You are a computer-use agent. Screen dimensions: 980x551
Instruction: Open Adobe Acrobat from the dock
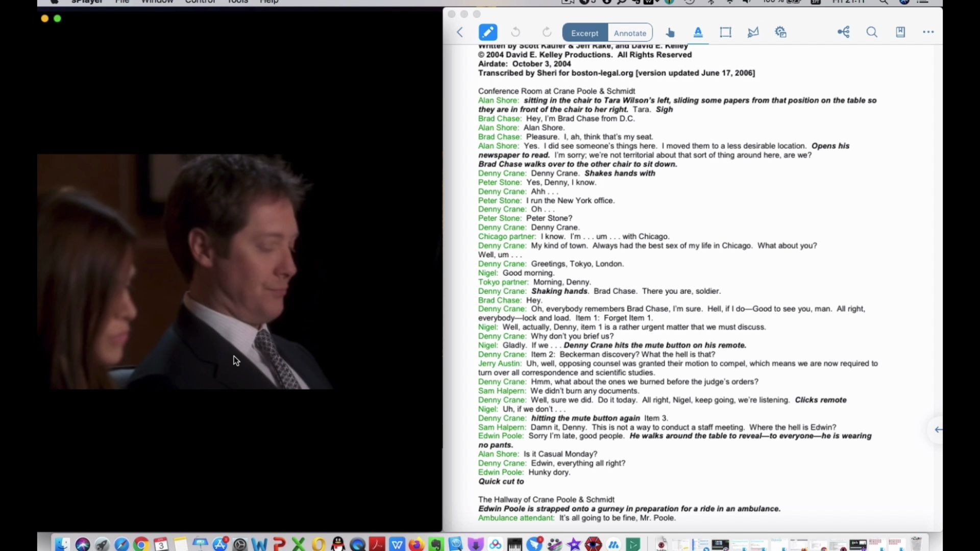[377, 544]
